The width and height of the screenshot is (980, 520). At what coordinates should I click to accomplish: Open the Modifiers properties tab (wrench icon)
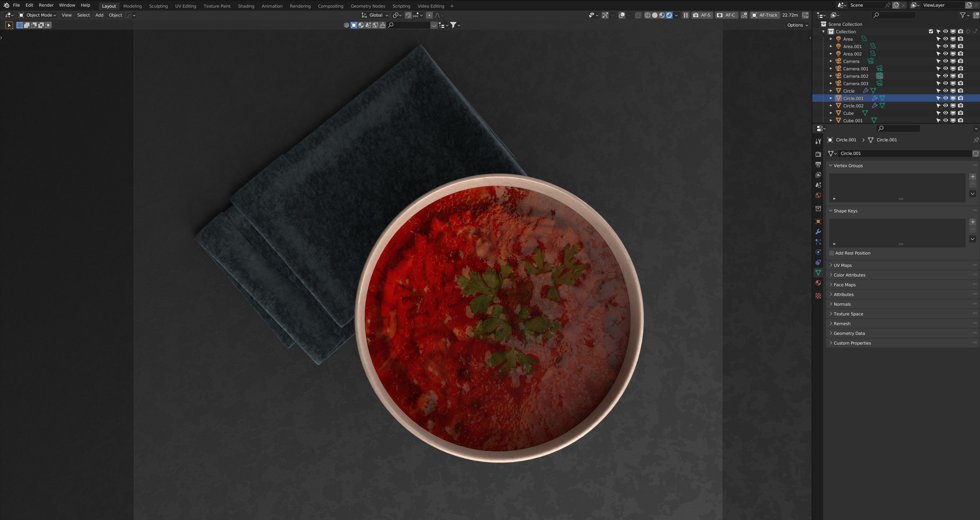818,232
